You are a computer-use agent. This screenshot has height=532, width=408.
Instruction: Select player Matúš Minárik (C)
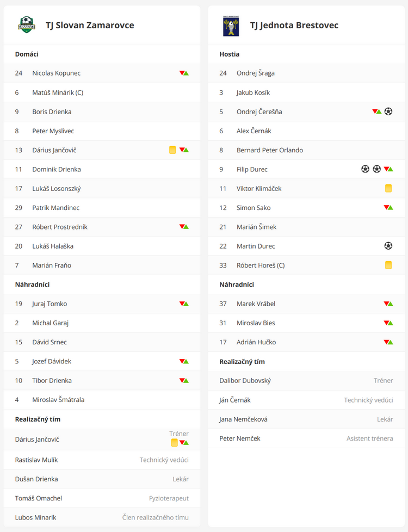tap(102, 92)
